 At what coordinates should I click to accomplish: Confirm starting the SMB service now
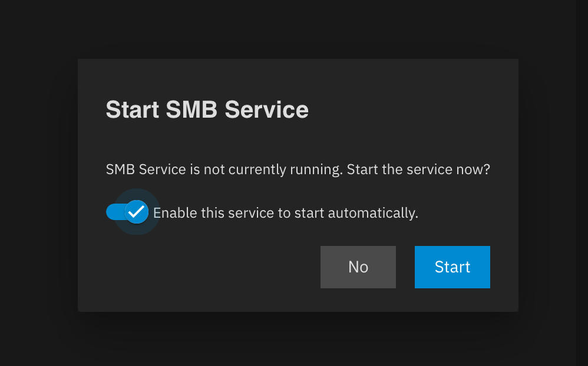tap(452, 267)
